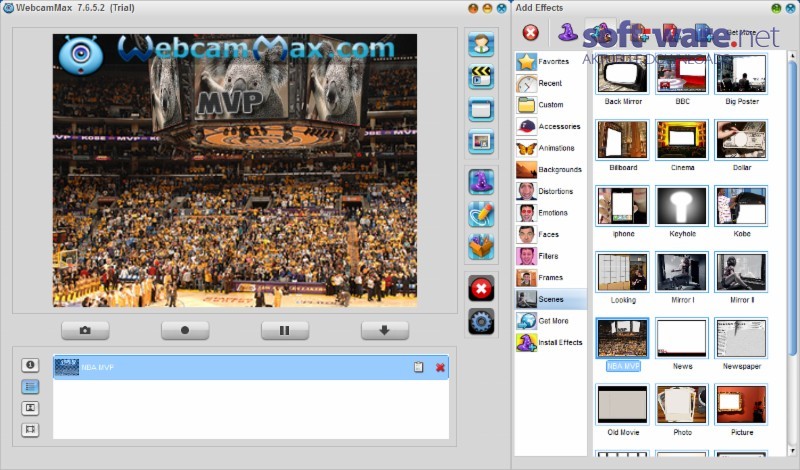This screenshot has height=470, width=800.
Task: Switch to the list view icon
Action: pos(30,387)
